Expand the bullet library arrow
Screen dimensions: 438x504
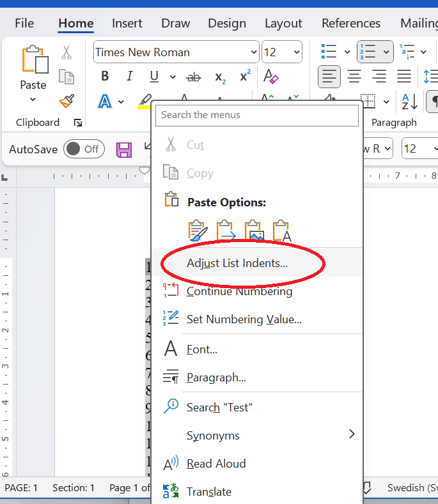347,52
